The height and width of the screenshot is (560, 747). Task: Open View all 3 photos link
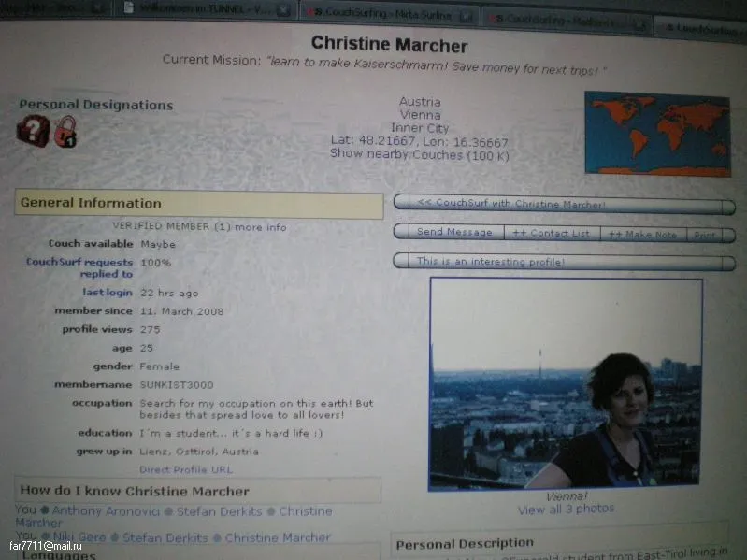(x=566, y=509)
